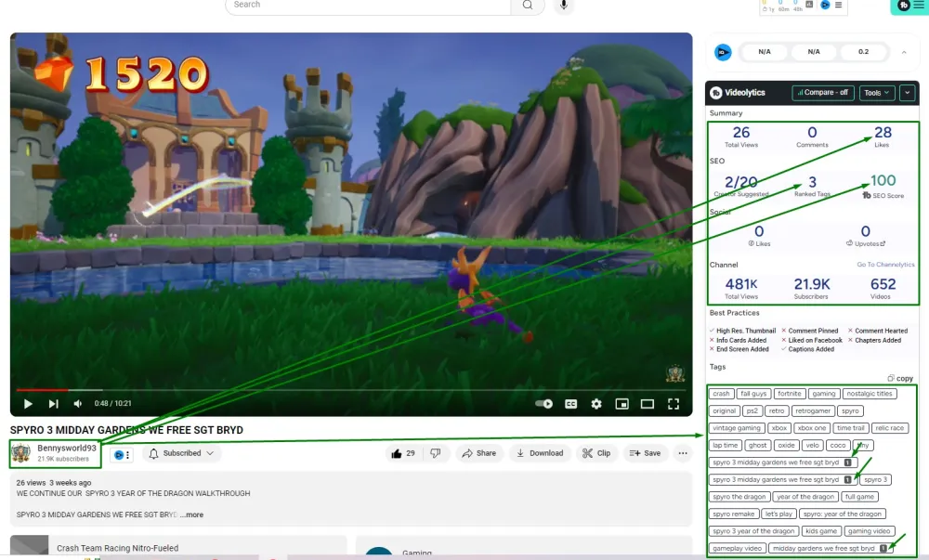Click the 3 Ranked Tags stat
This screenshot has height=560, width=929.
click(x=812, y=186)
